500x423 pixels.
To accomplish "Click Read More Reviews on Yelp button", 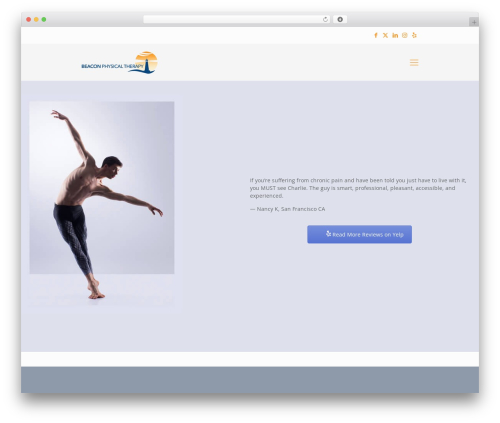I will pyautogui.click(x=359, y=234).
